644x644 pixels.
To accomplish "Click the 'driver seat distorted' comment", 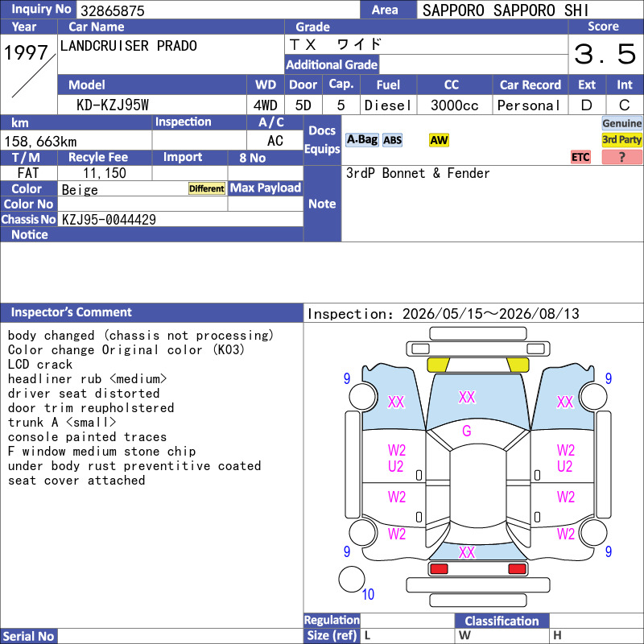I will coord(84,394).
